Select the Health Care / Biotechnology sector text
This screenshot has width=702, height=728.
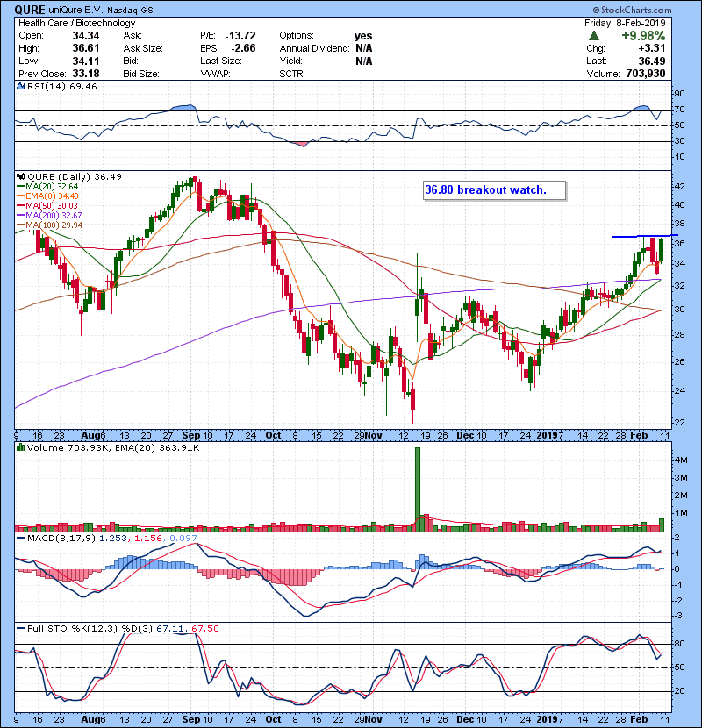pos(76,23)
